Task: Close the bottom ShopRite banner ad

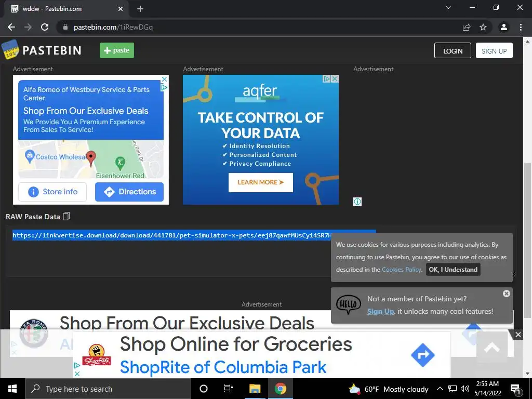Action: point(518,335)
